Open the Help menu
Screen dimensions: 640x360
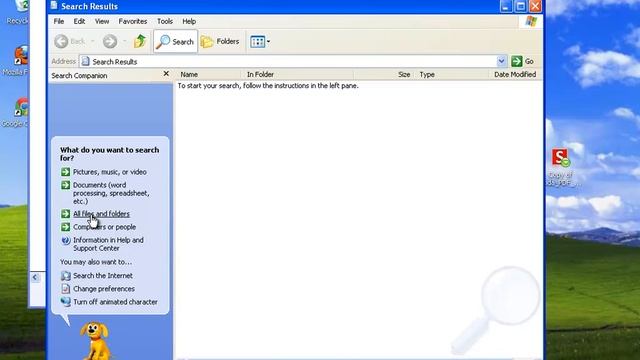click(x=189, y=21)
